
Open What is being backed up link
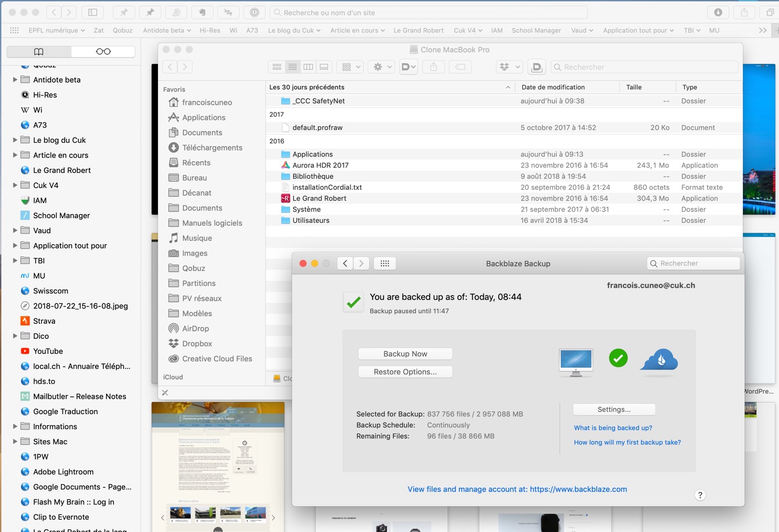[x=613, y=428]
